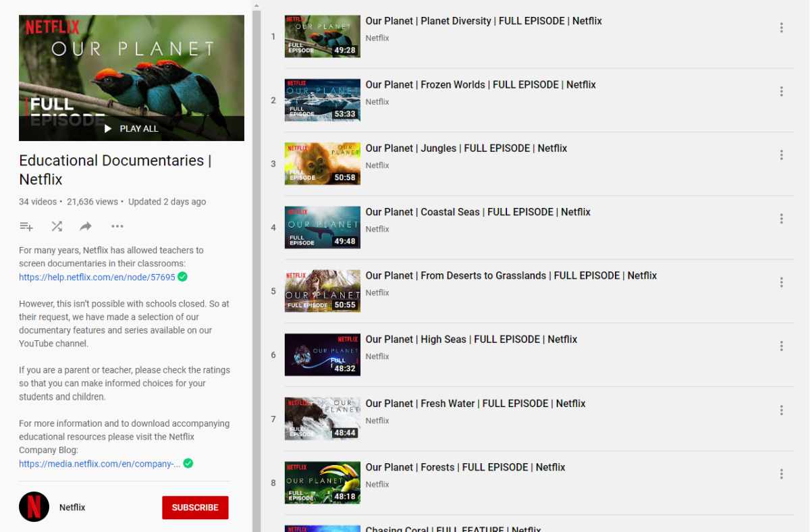Open the media.netflix.com company blog link
This screenshot has height=532, width=810.
click(x=100, y=464)
